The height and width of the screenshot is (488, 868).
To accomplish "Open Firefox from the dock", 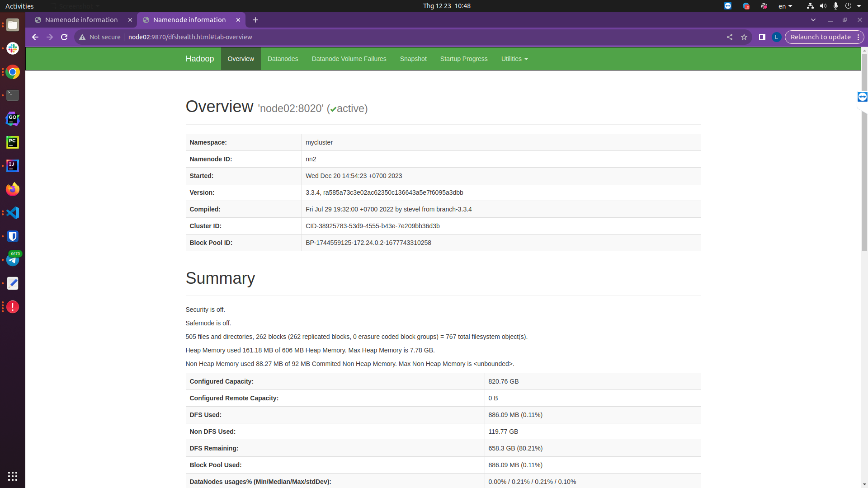I will (x=13, y=189).
